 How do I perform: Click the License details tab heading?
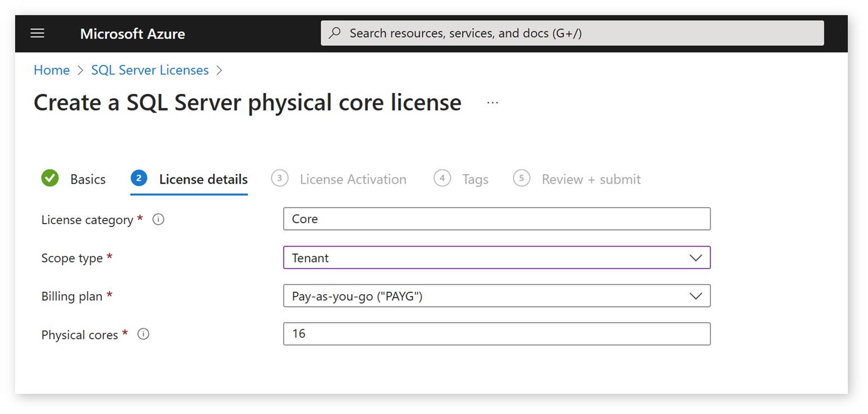coord(204,179)
